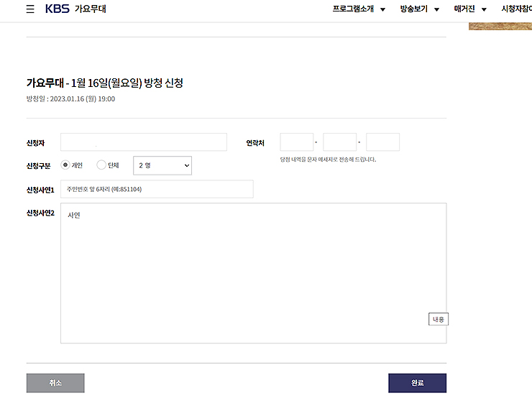Select the 단체 radio button
This screenshot has height=406, width=532.
(101, 165)
